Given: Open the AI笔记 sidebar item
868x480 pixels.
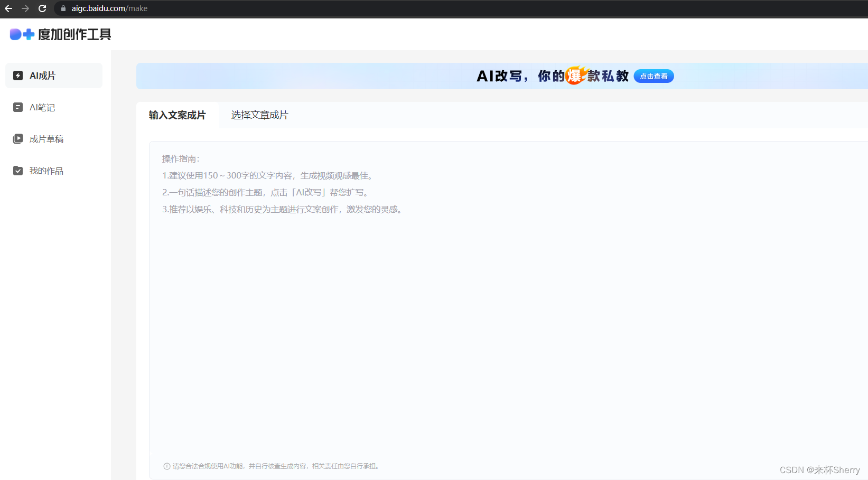Looking at the screenshot, I should coord(54,107).
